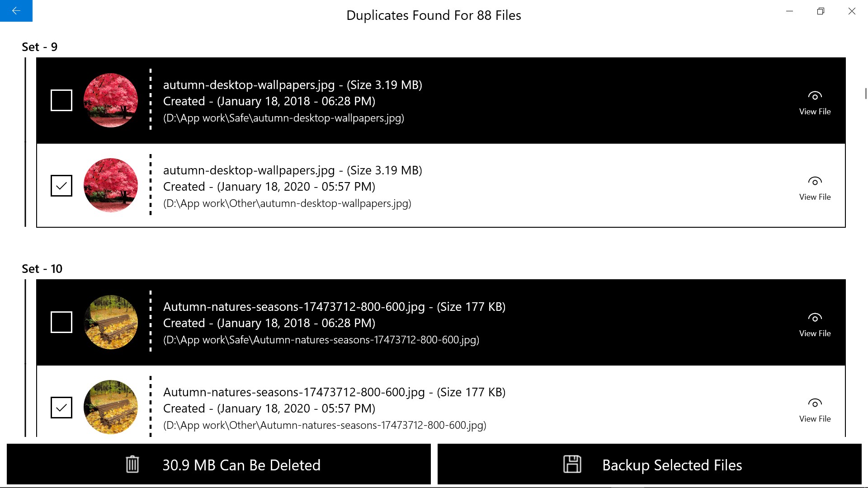Check the Safe autumn-desktop-wallpapers duplicate
The height and width of the screenshot is (488, 868).
(x=61, y=100)
